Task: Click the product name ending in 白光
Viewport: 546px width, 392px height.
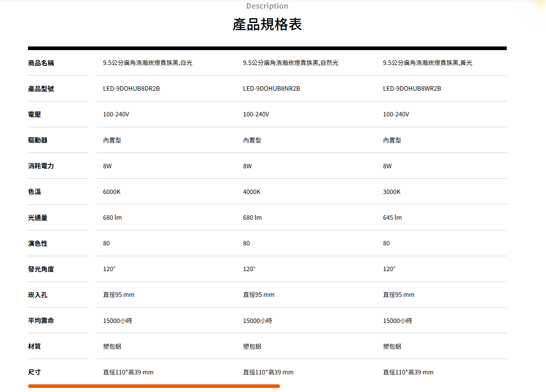Action: [147, 63]
